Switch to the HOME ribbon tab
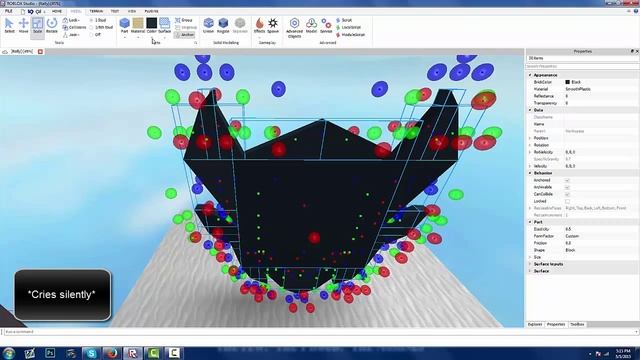 pos(57,11)
